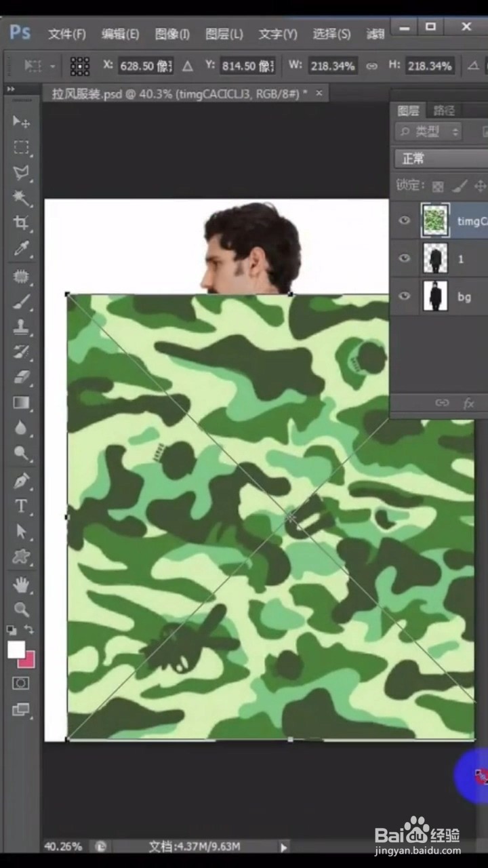This screenshot has width=488, height=868.
Task: Open the status bar info arrow
Action: point(284,846)
